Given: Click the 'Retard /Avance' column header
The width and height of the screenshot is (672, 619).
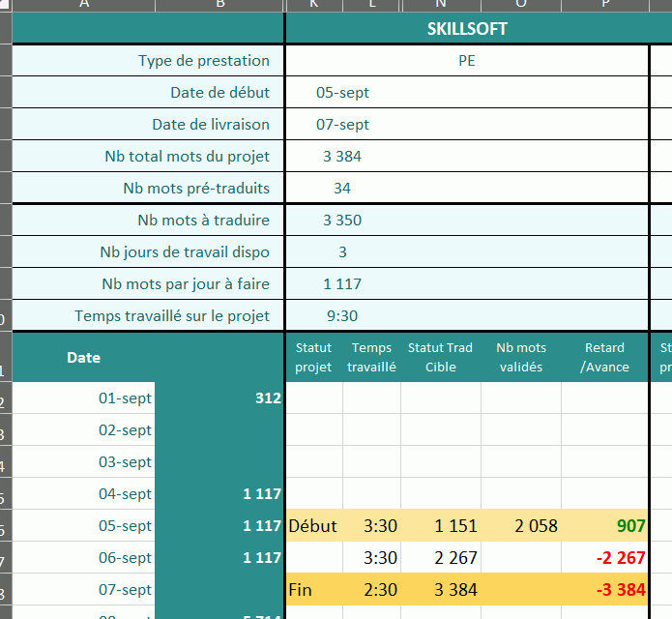Looking at the screenshot, I should (604, 358).
